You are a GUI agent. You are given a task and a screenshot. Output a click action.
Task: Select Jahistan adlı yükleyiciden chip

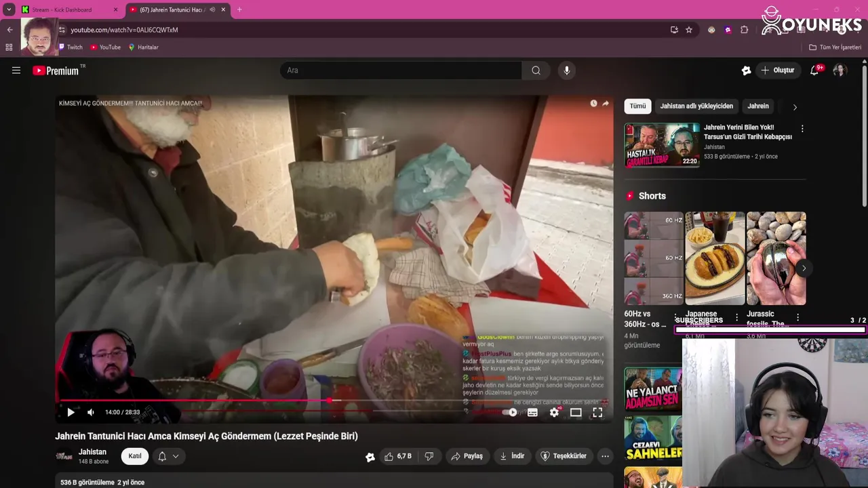696,106
